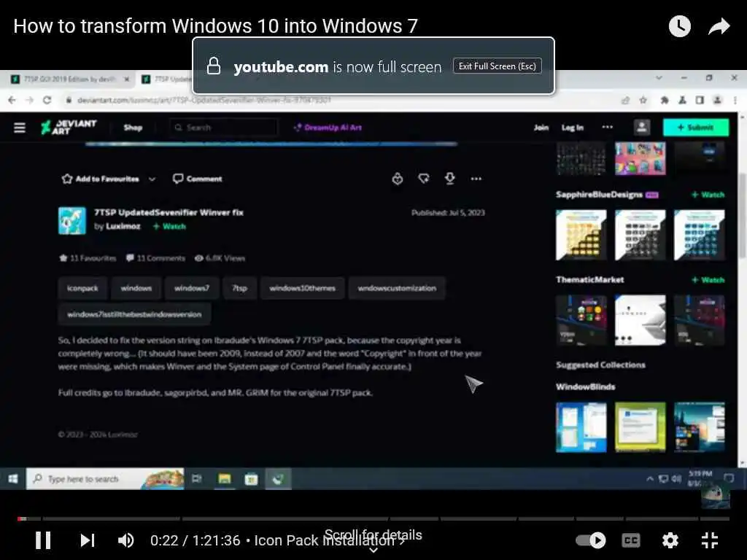Screen dimensions: 747x560
Task: Open the browser tab search dropdown arrow
Action: click(659, 77)
